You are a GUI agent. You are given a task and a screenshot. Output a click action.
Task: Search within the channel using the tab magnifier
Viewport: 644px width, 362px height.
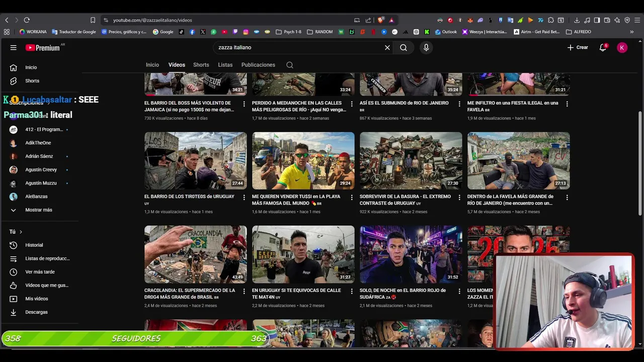pos(290,65)
